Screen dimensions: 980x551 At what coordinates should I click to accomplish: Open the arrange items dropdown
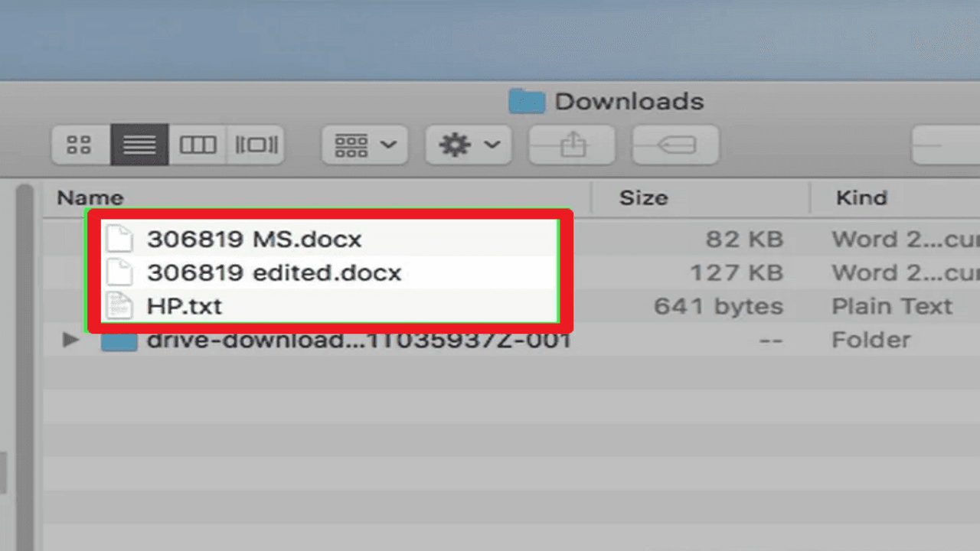coord(364,145)
